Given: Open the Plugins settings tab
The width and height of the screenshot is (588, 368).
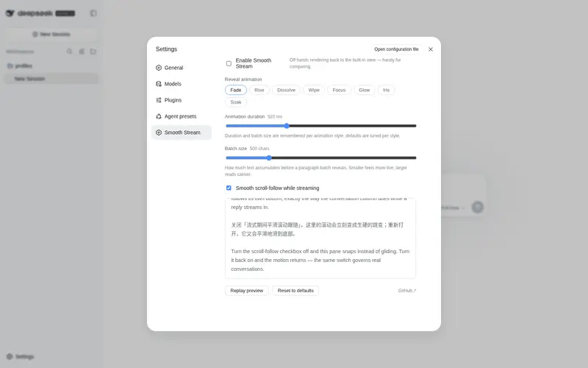Looking at the screenshot, I should [181, 100].
